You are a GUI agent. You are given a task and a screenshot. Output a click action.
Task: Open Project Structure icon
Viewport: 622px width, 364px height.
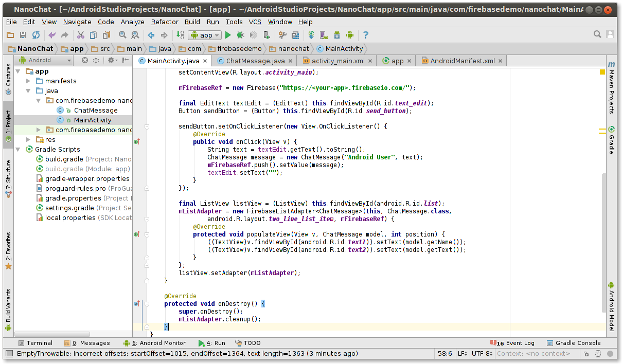[x=295, y=35]
